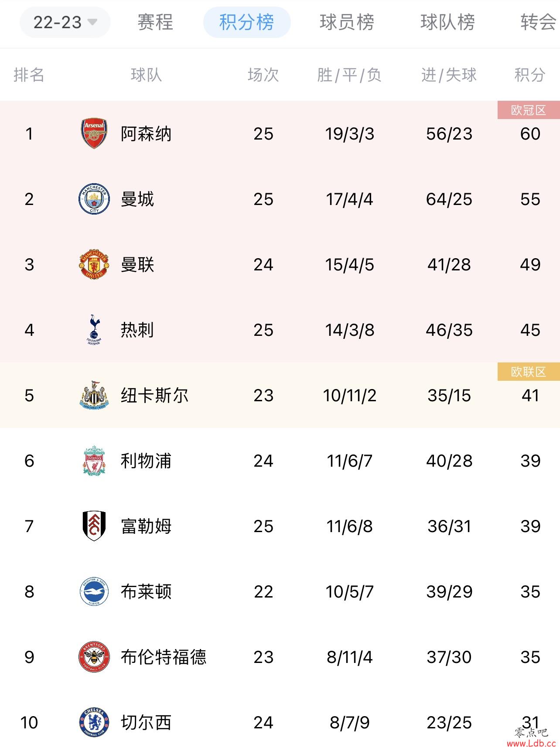This screenshot has height=748, width=560.
Task: Click the Brentford bee crest
Action: coord(94,657)
